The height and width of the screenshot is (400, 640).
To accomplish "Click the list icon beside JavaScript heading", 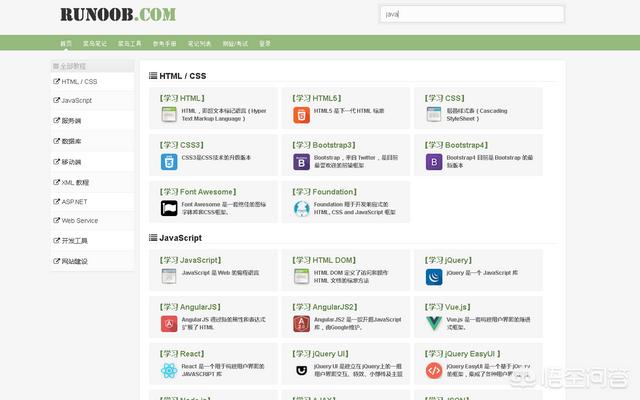I will 153,238.
